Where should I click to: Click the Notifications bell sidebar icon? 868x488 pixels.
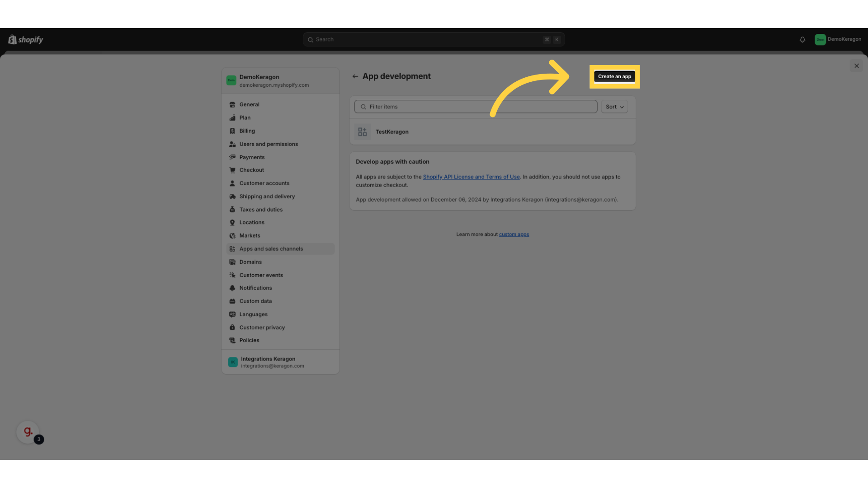(x=232, y=288)
